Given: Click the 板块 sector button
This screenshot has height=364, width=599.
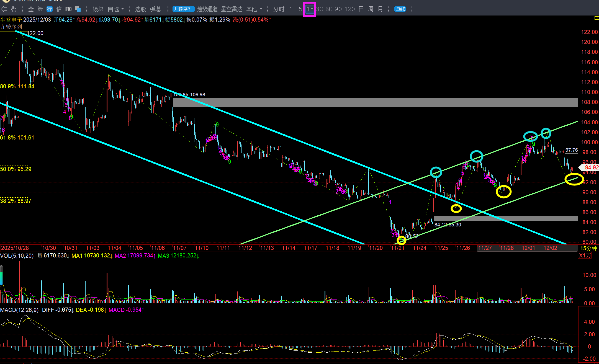Looking at the screenshot, I should tap(98, 9).
